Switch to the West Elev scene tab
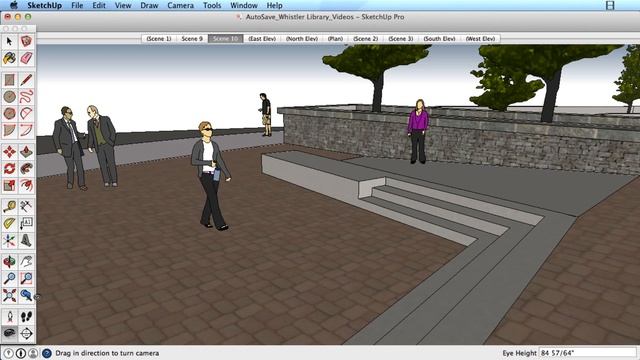Viewport: 640px width, 360px height. [480, 38]
